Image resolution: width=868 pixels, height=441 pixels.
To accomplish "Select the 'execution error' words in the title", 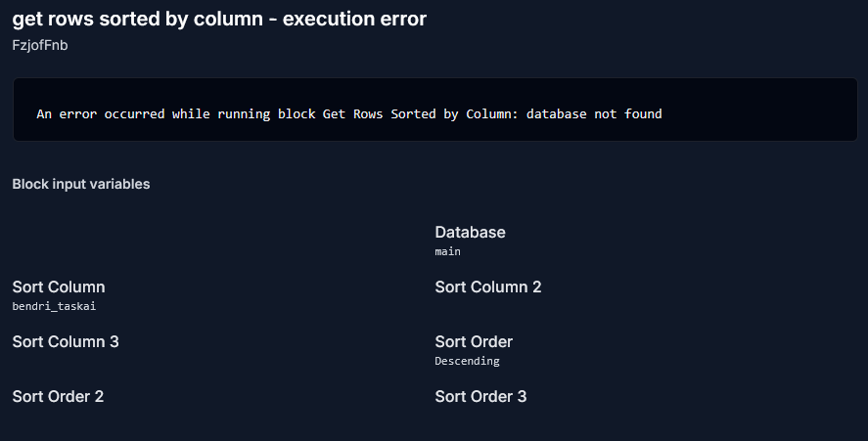I will tap(354, 20).
